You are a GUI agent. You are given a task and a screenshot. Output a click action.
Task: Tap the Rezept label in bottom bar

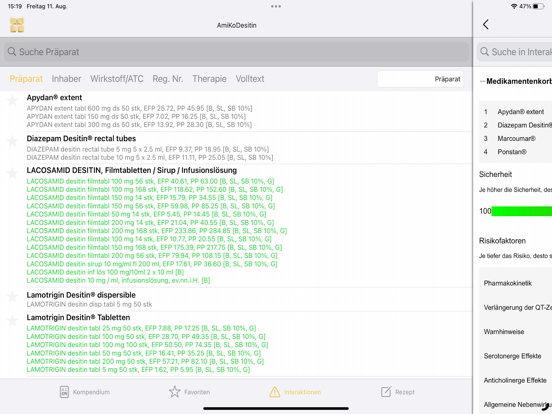405,392
